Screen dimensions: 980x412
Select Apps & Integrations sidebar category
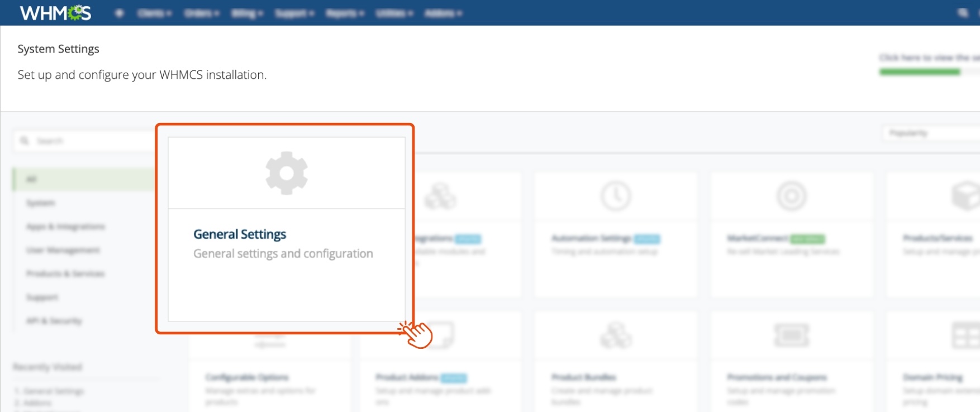coord(65,226)
